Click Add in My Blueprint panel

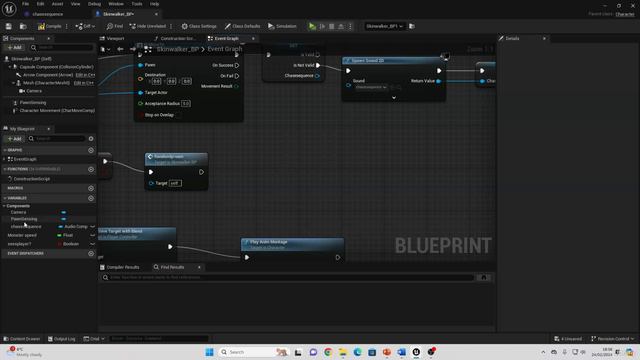pos(15,139)
